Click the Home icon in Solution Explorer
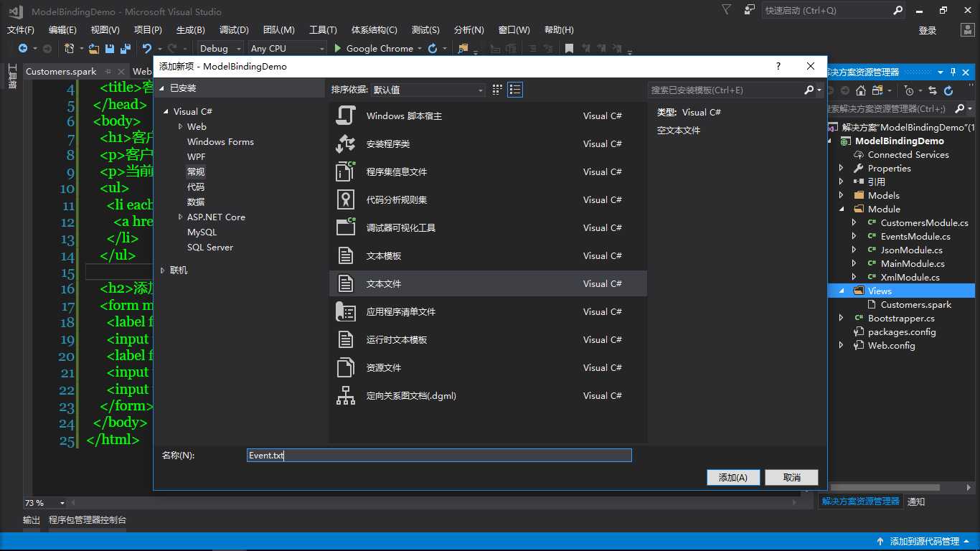This screenshot has height=551, width=980. click(x=861, y=90)
